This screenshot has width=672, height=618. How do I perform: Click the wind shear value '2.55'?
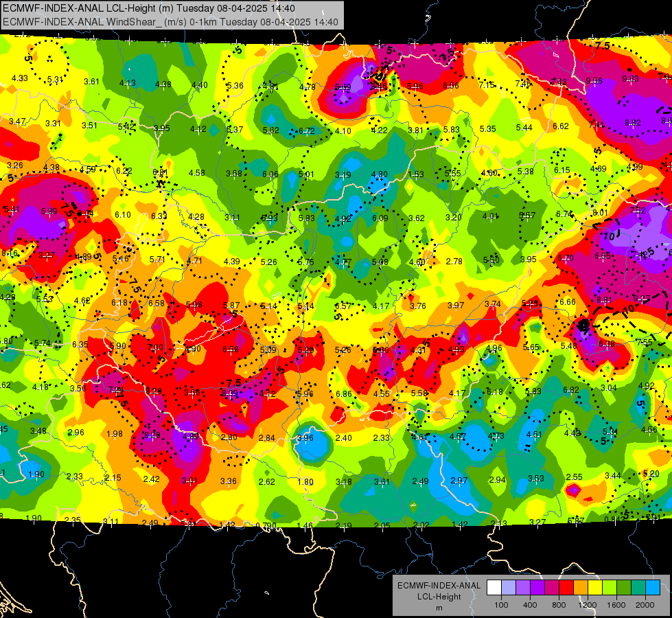coord(575,477)
